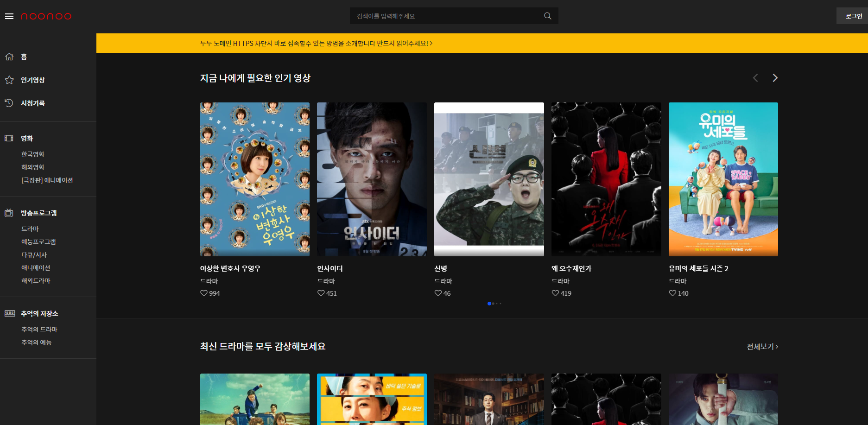Click the noonoo logo
868x425 pixels.
pyautogui.click(x=46, y=16)
